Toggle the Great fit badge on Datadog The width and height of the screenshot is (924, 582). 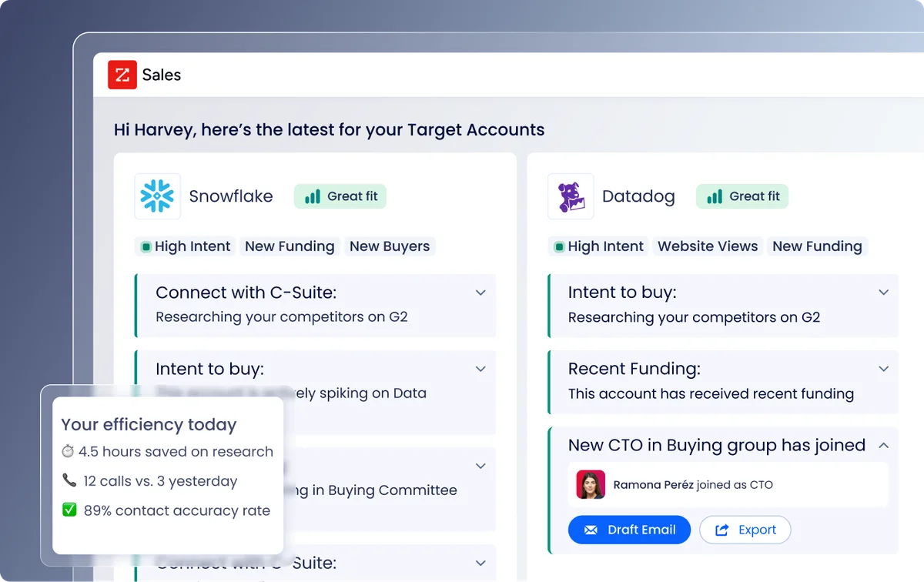tap(742, 196)
